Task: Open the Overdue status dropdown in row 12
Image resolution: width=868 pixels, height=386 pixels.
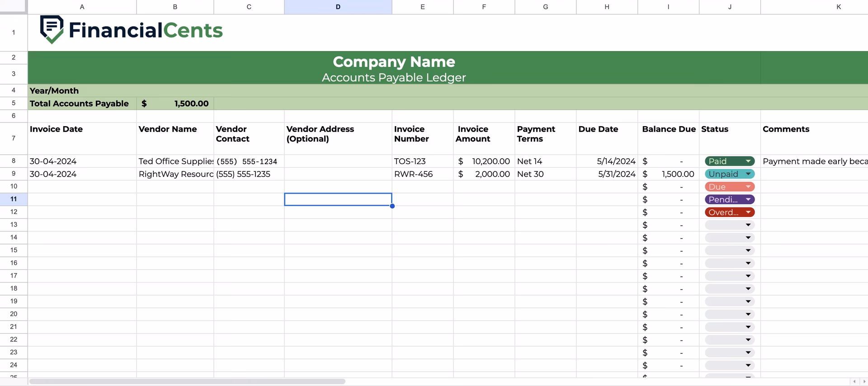Action: [x=729, y=212]
